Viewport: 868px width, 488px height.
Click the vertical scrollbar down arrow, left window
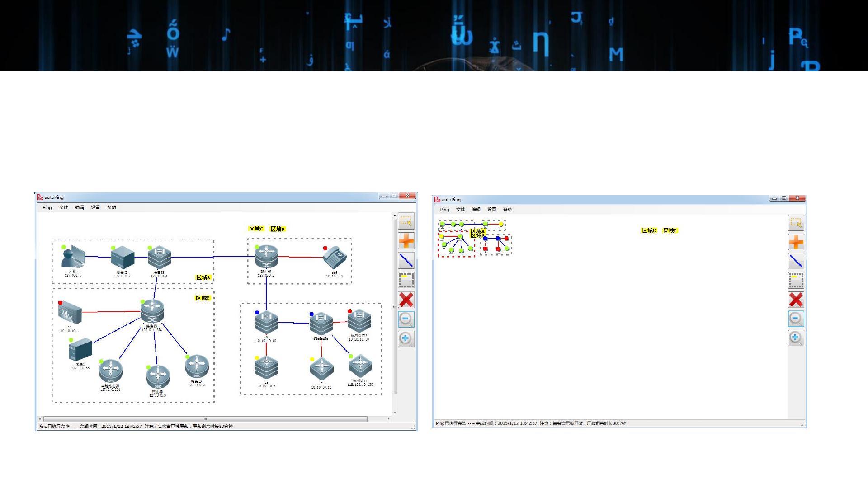click(x=395, y=413)
